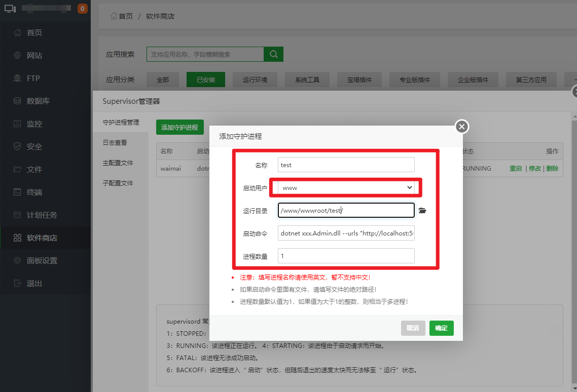The height and width of the screenshot is (392, 577).
Task: Open the 主配置文件 tab
Action: coord(118,163)
